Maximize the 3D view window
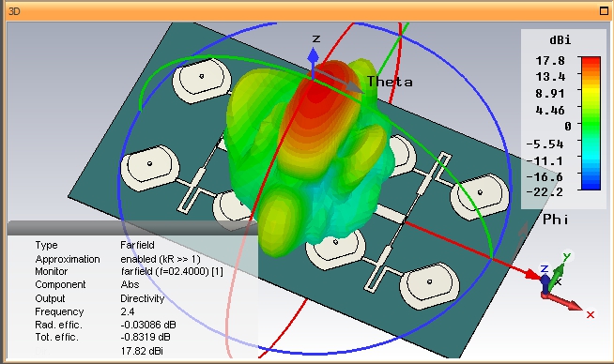614x364 pixels. [604, 11]
